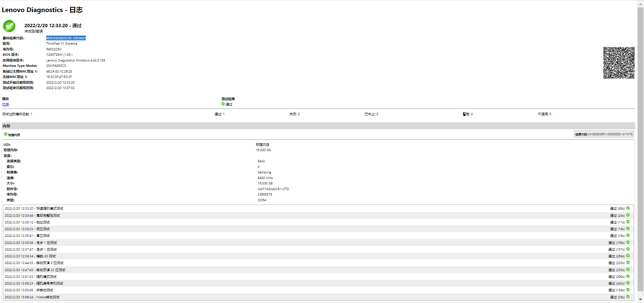Screen dimensions: 644x303
Task: Click the vertical scrollbar track
Action: click(x=640, y=151)
